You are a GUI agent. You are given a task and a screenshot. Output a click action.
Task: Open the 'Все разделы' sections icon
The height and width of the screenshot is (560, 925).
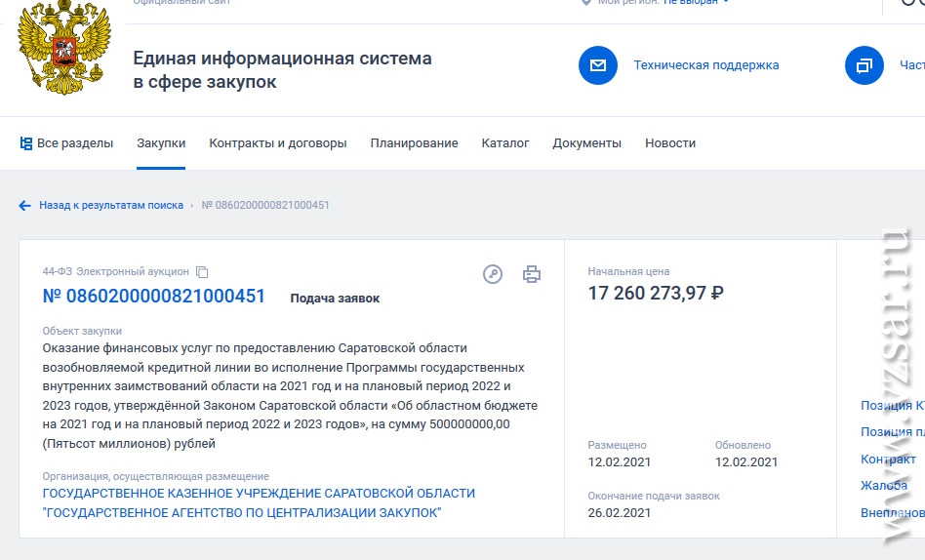point(26,143)
